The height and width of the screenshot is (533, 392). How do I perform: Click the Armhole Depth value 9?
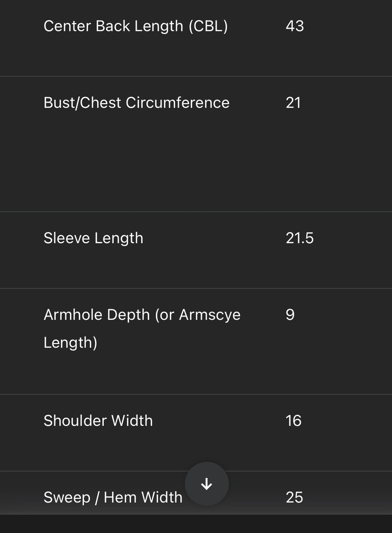(x=290, y=315)
